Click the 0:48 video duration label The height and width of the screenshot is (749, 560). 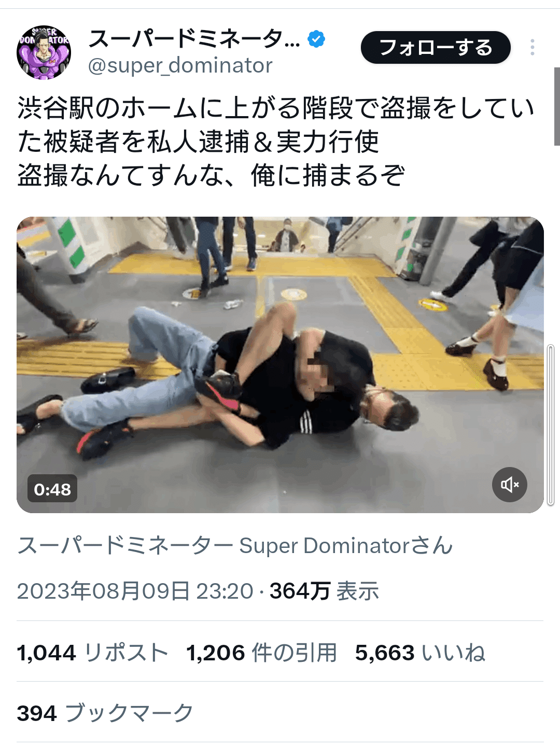click(52, 489)
